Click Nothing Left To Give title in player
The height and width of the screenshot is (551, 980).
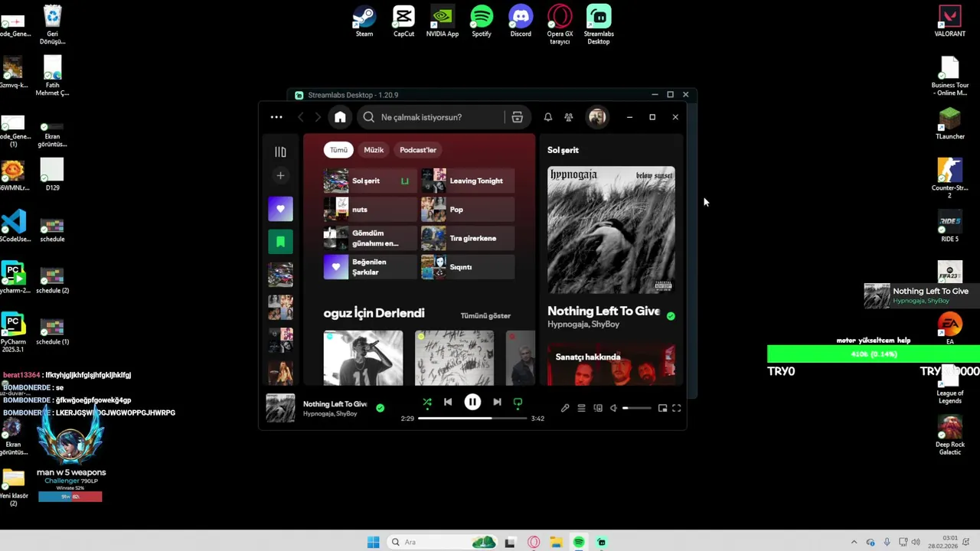335,404
